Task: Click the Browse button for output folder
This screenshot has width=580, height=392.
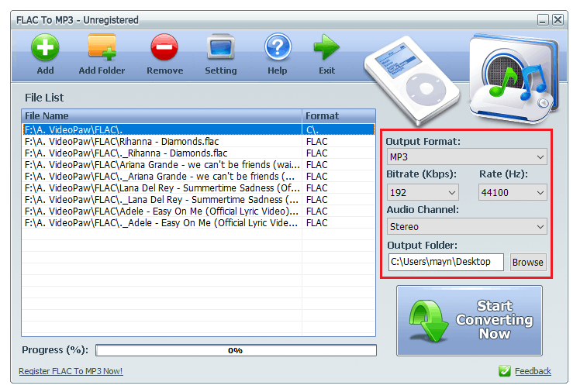Action: coord(528,263)
